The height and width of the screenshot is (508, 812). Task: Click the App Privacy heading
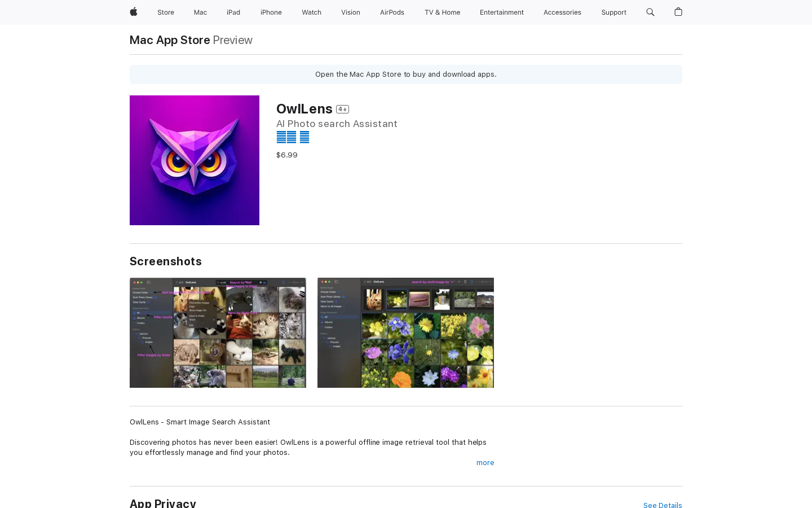pos(163,503)
